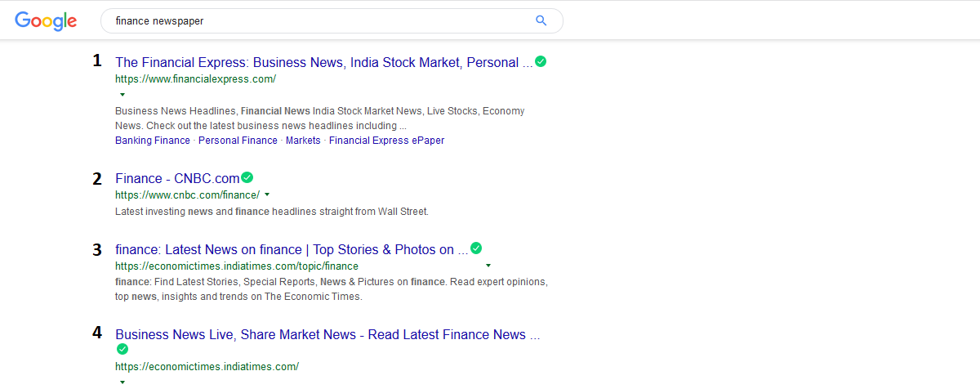
Task: Expand dropdown arrow next to cnbc.com URL
Action: 267,194
